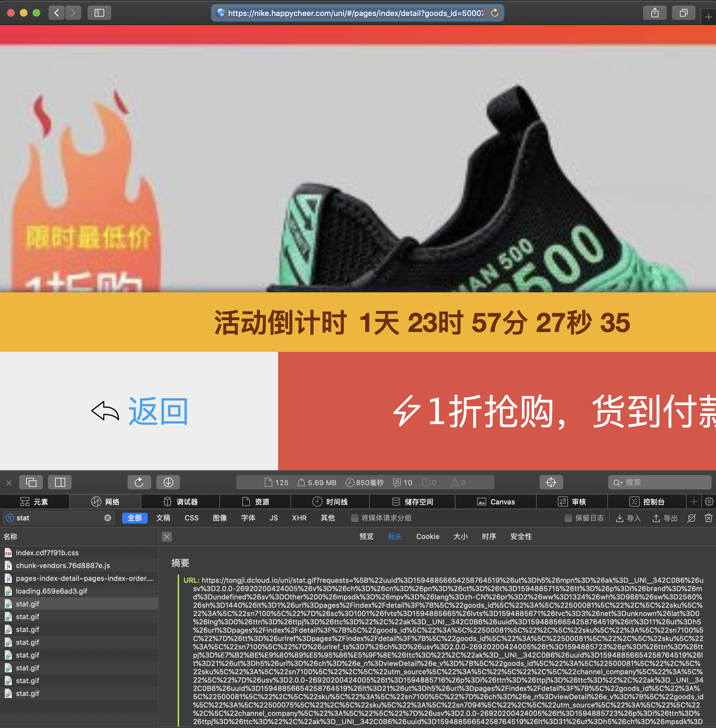716x728 pixels.
Task: Filter requests by CSS
Action: click(x=191, y=518)
